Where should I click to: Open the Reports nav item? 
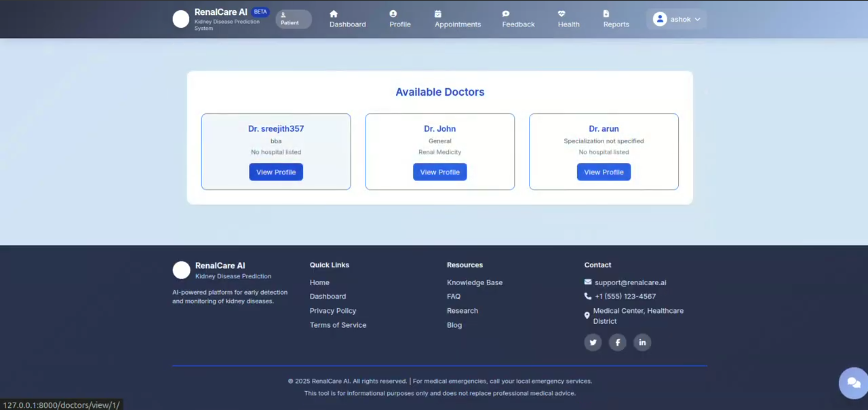616,19
